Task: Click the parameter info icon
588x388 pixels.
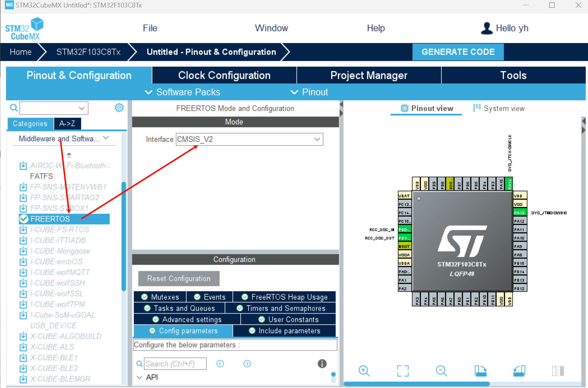Action: (x=322, y=363)
